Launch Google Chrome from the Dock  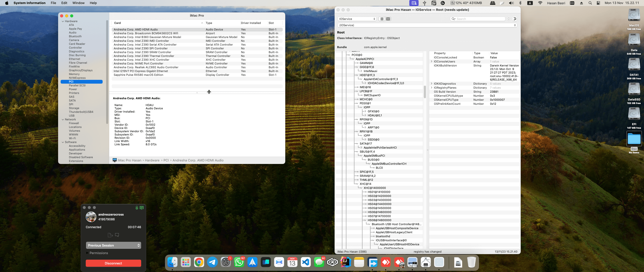[199, 262]
